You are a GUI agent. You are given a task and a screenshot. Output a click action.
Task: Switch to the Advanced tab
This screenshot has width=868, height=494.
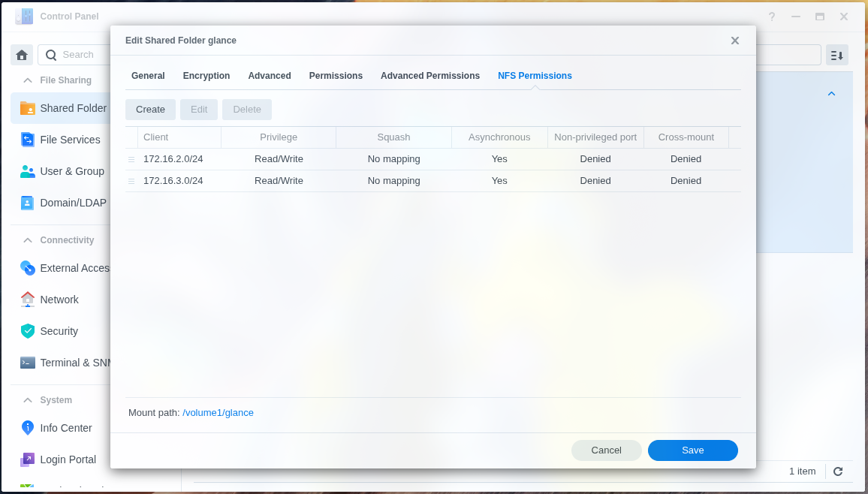click(x=269, y=76)
